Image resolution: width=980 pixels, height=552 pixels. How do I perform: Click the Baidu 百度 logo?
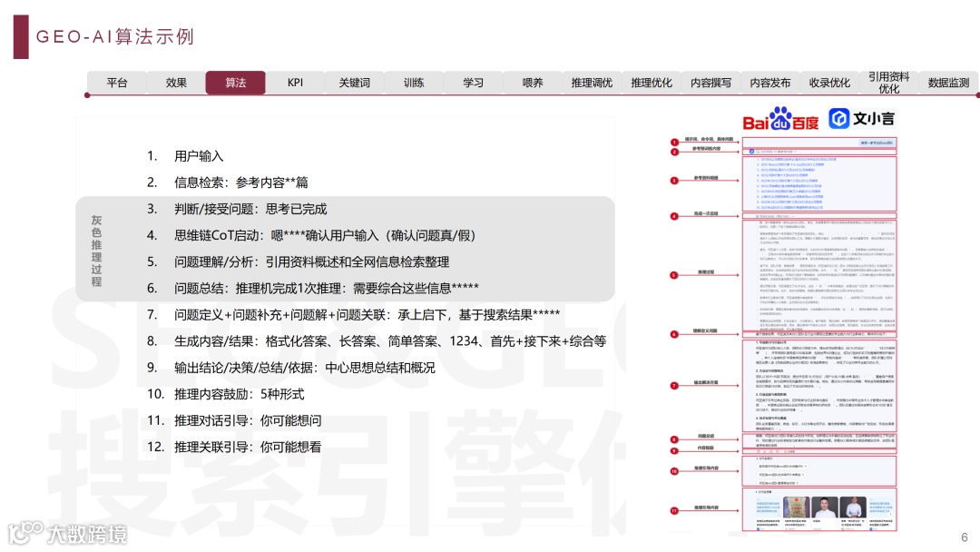pos(780,119)
